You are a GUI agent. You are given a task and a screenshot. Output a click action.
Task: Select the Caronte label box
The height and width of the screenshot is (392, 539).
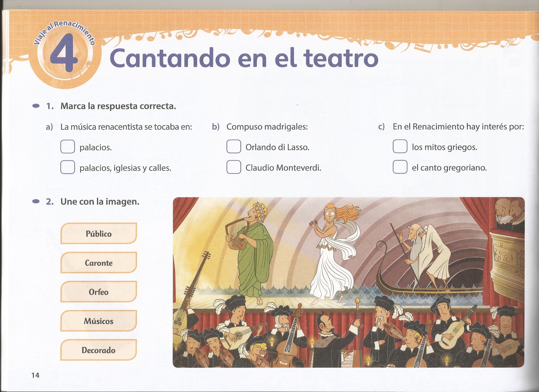click(99, 263)
